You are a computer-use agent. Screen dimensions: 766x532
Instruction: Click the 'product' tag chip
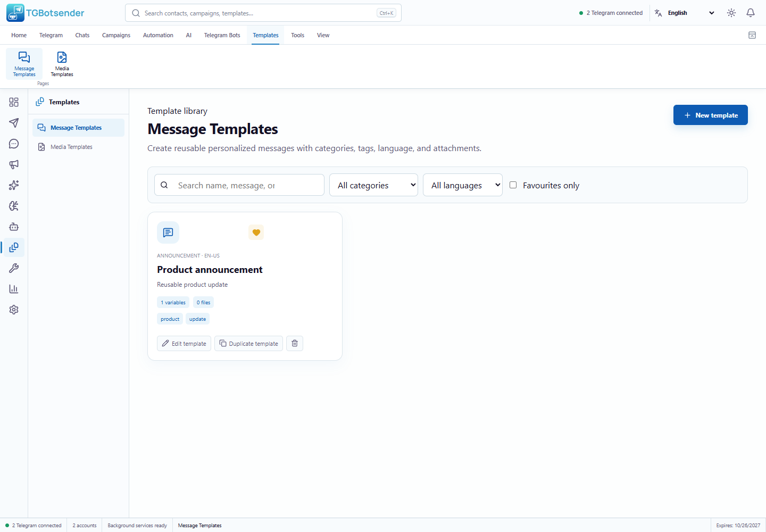[170, 319]
